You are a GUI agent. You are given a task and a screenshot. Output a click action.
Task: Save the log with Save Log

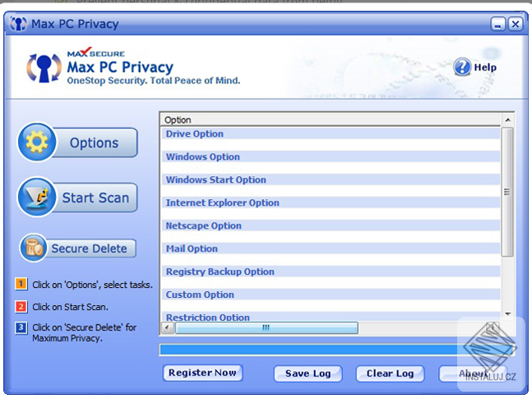click(308, 373)
